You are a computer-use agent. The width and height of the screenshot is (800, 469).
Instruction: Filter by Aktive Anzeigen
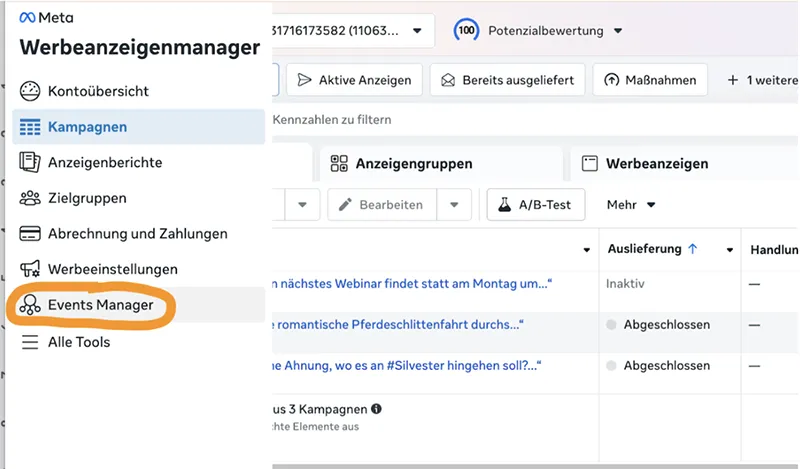(x=355, y=80)
